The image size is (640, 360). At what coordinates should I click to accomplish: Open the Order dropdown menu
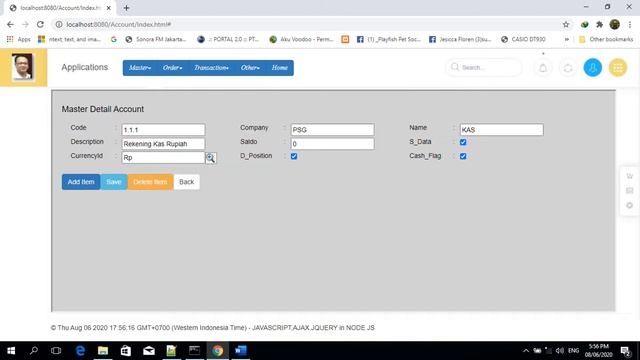172,68
